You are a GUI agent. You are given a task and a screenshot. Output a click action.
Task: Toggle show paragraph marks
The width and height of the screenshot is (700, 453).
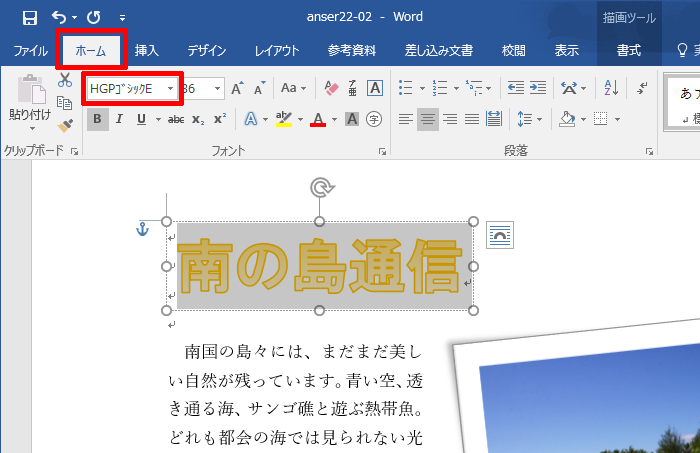click(x=642, y=88)
